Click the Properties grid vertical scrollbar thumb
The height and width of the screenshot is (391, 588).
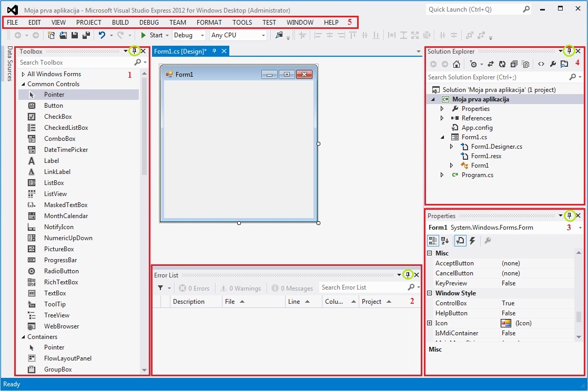click(x=579, y=316)
